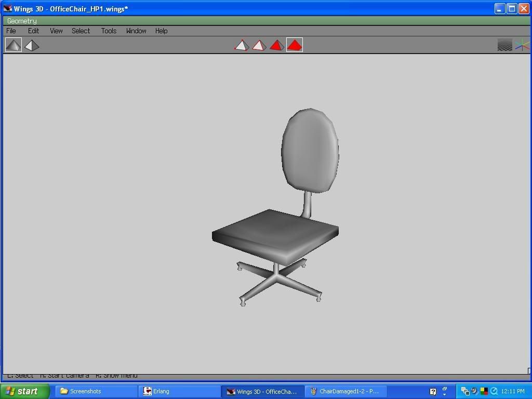Image resolution: width=532 pixels, height=399 pixels.
Task: Open the View menu
Action: (56, 31)
